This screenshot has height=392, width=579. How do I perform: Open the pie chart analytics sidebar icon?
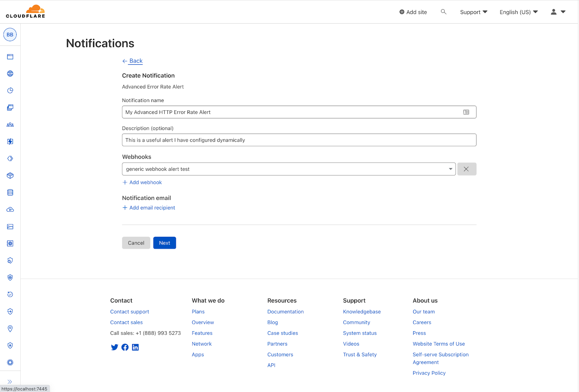[x=10, y=90]
